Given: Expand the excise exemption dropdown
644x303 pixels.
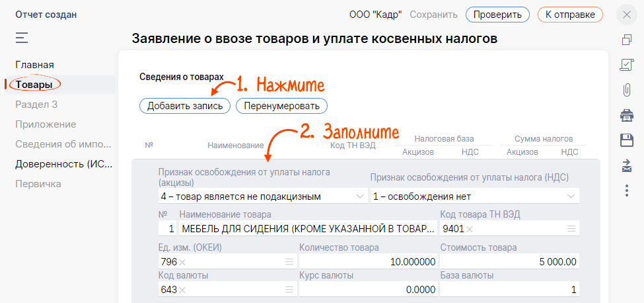Looking at the screenshot, I should pyautogui.click(x=359, y=196).
